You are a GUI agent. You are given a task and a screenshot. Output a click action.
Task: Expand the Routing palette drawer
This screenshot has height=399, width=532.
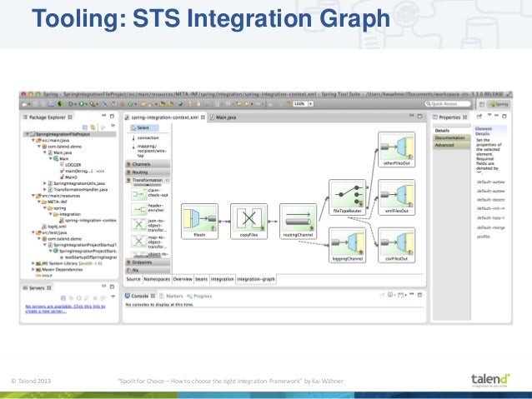[148, 172]
